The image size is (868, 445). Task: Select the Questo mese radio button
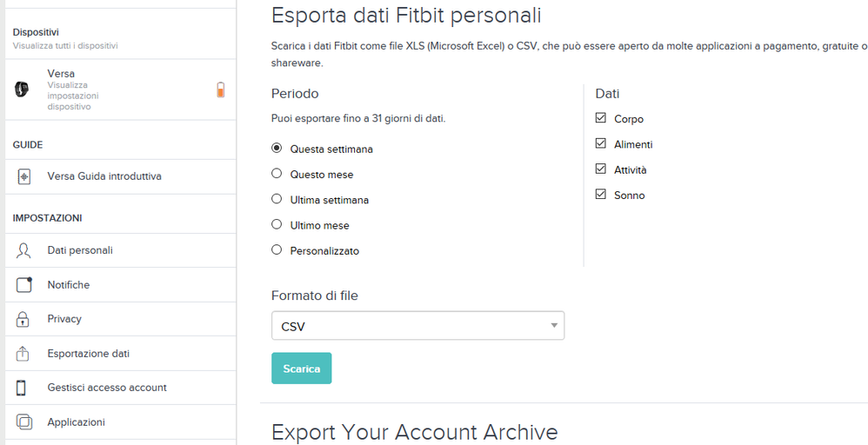tap(277, 173)
